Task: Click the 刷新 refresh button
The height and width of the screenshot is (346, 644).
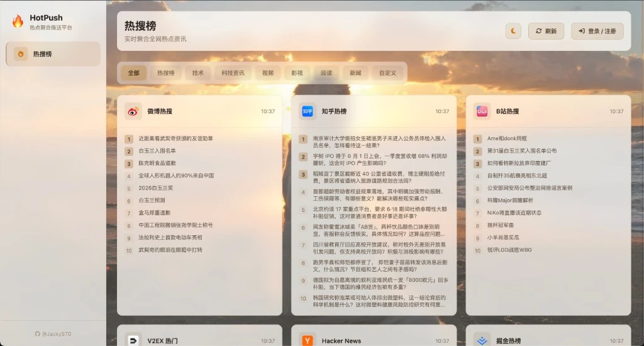Action: tap(546, 31)
